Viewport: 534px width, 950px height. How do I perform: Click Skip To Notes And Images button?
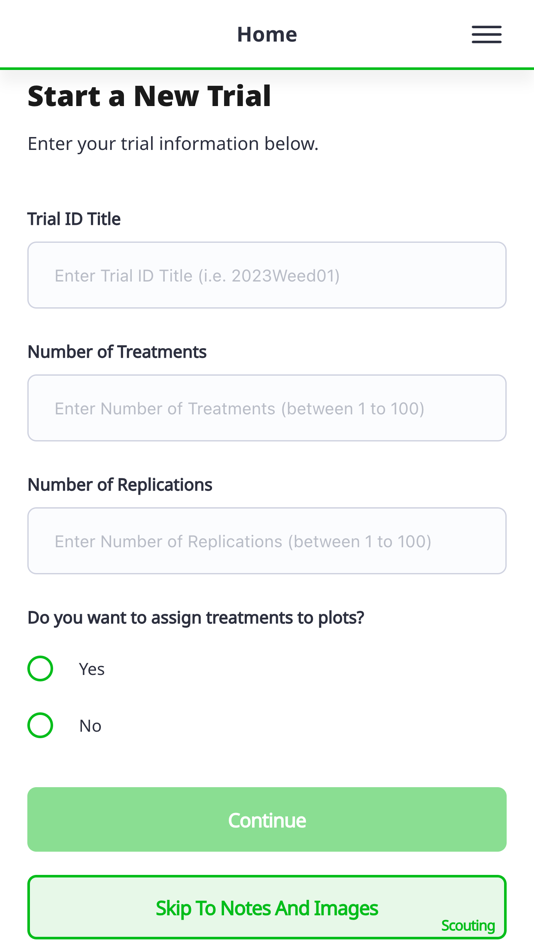(x=267, y=907)
